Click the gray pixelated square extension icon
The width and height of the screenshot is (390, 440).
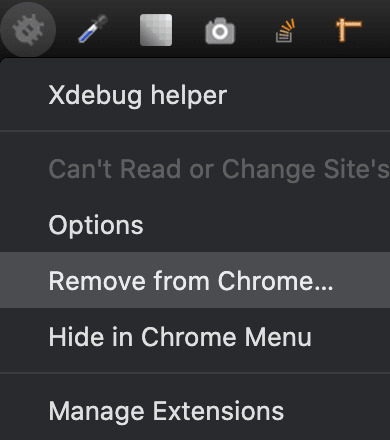(x=156, y=30)
